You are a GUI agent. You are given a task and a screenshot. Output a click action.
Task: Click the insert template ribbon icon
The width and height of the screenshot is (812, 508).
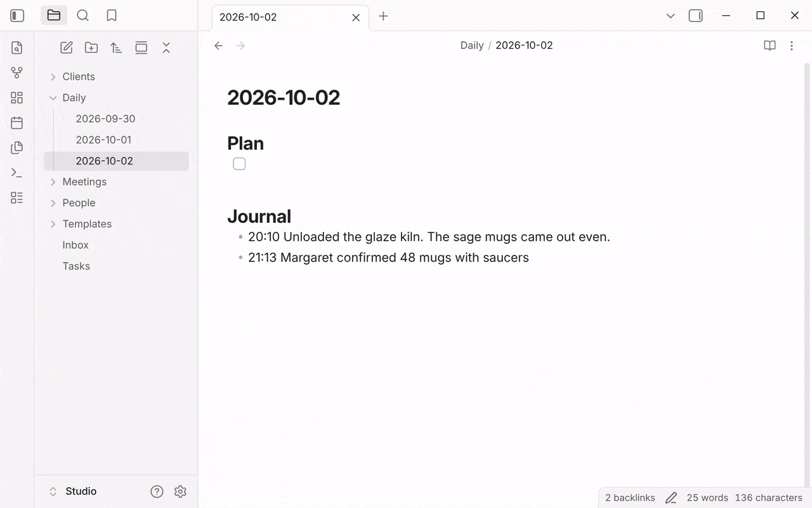17,147
